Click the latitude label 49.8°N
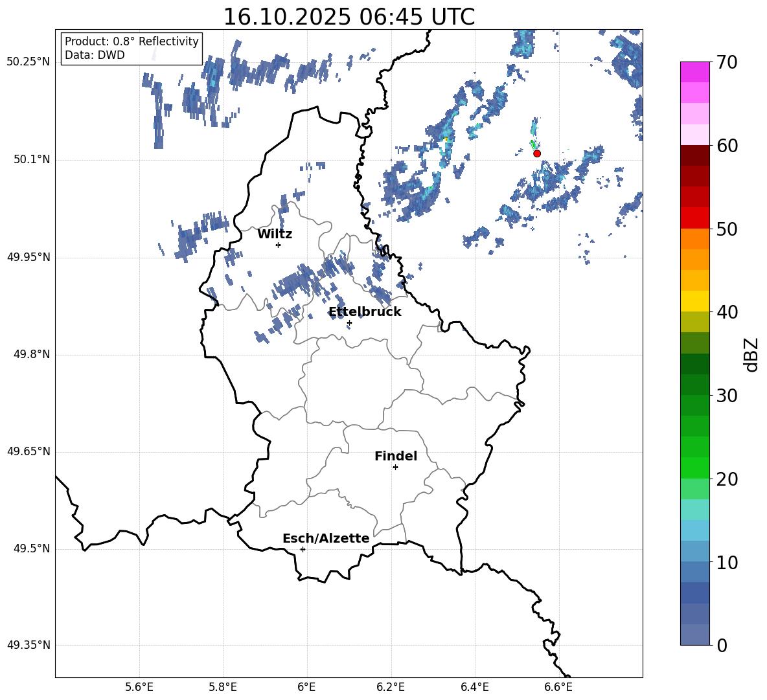 coord(32,354)
